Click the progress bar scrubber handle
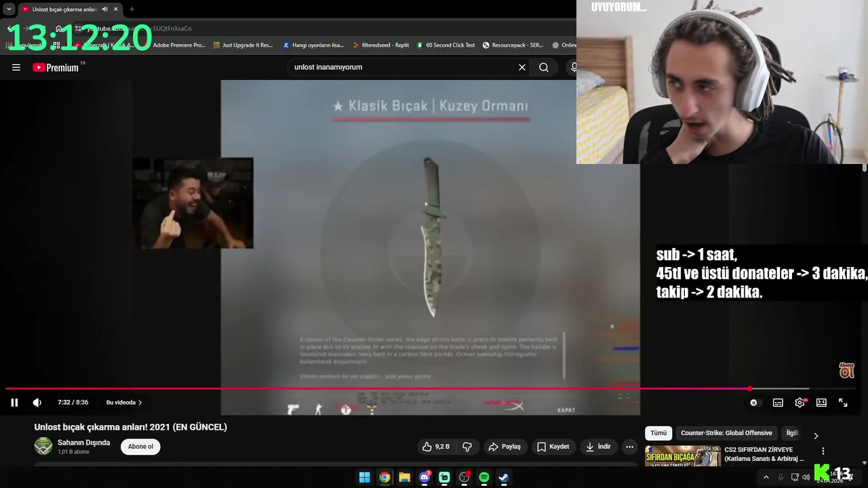The image size is (868, 488). click(x=749, y=389)
